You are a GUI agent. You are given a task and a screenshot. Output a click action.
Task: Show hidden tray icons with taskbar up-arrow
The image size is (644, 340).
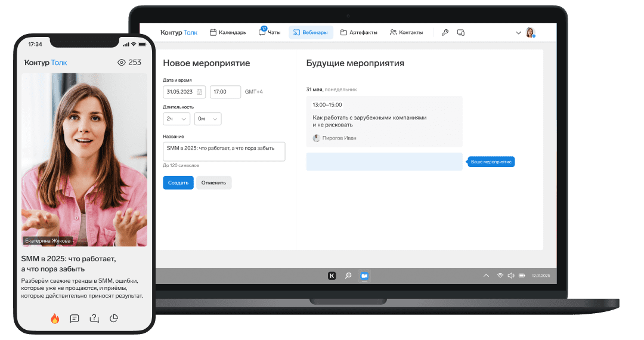(x=486, y=276)
